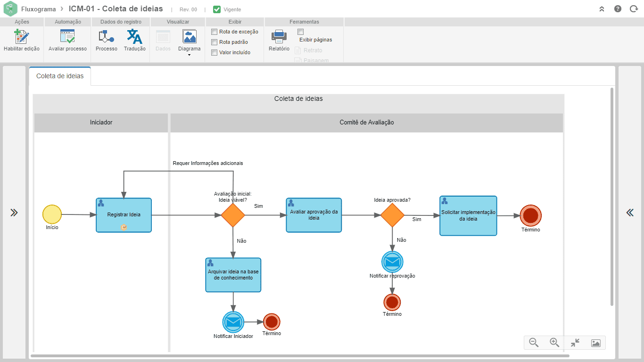
Task: Open the Relatório printer icon
Action: 279,37
